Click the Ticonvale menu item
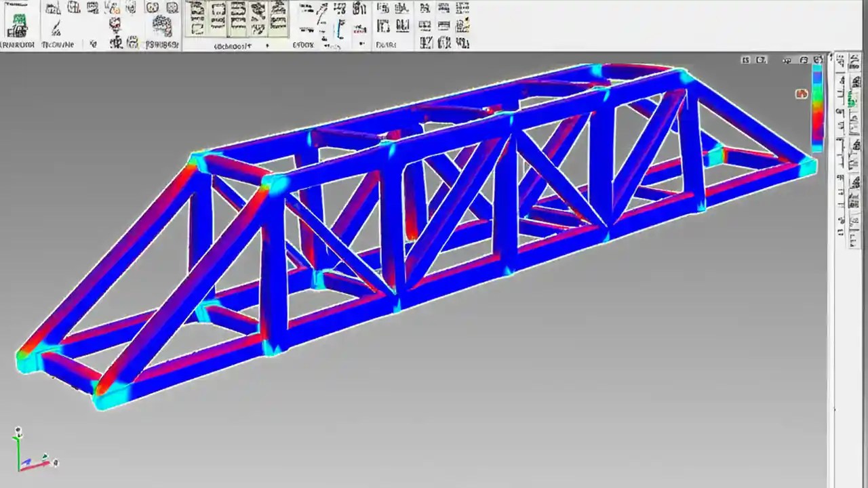 point(57,45)
